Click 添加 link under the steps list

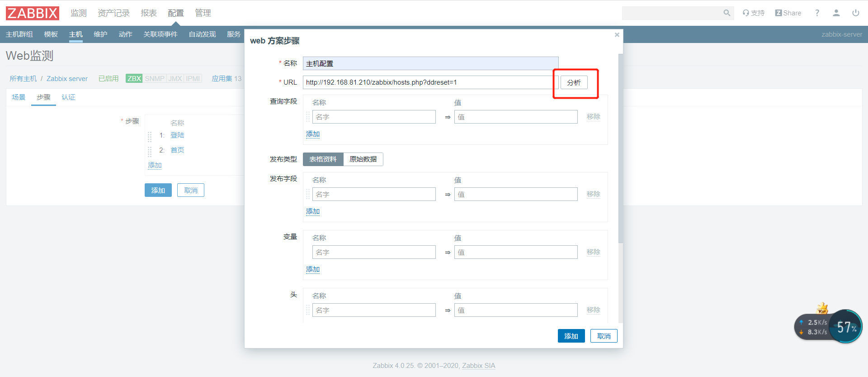click(x=155, y=165)
